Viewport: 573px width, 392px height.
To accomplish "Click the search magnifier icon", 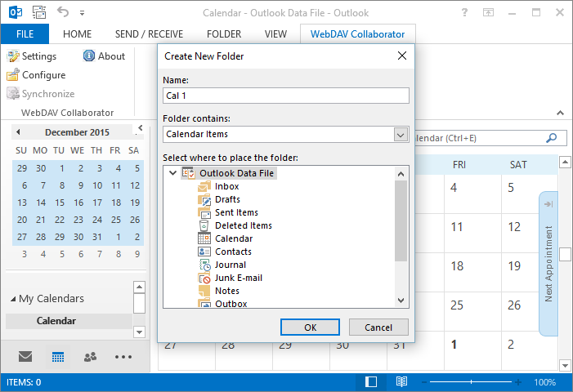I will click(551, 138).
